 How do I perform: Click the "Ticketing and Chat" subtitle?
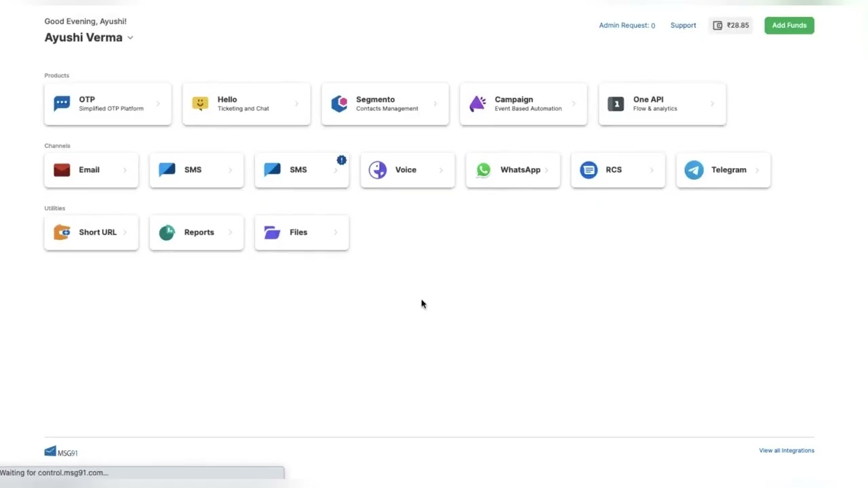point(243,108)
